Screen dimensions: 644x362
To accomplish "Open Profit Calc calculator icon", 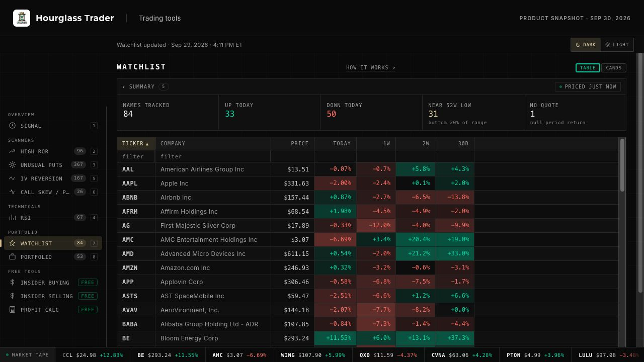I will [x=12, y=310].
